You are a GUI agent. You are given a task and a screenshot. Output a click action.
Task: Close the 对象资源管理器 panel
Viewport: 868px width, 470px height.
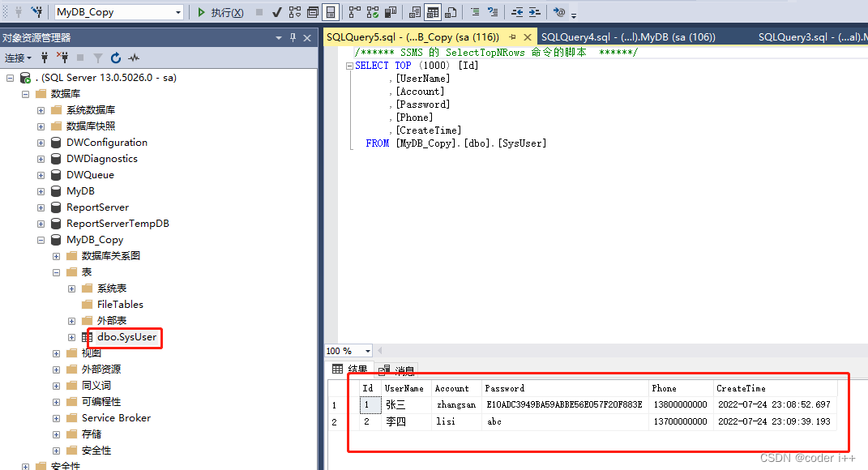coord(307,37)
